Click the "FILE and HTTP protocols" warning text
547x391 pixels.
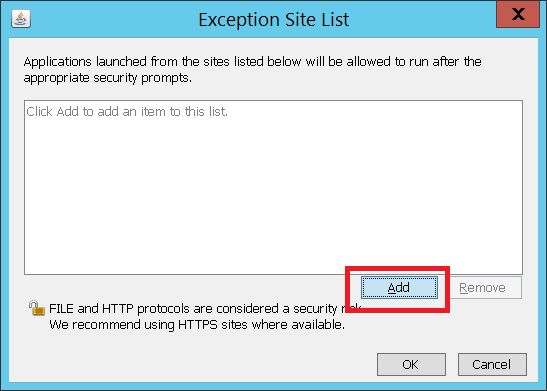pos(205,309)
